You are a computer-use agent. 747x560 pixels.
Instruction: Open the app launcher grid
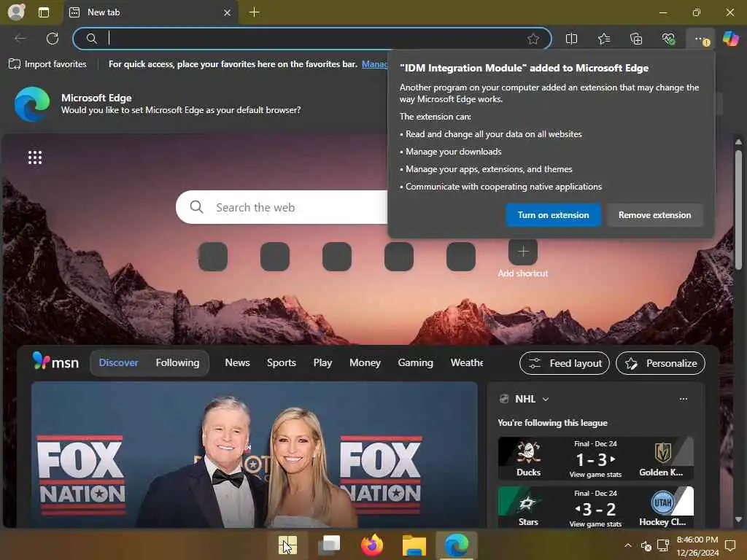pos(35,157)
